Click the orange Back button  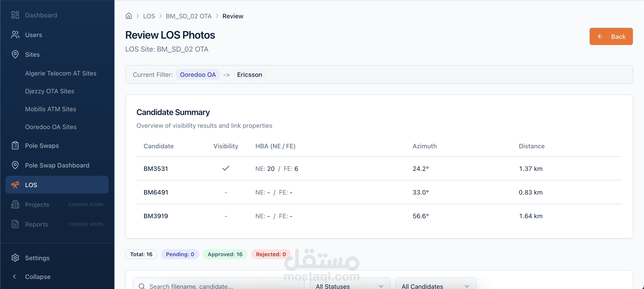tap(611, 36)
